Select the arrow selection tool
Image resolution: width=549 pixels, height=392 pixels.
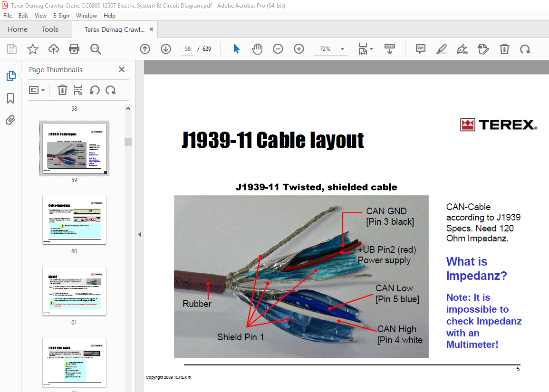click(236, 49)
